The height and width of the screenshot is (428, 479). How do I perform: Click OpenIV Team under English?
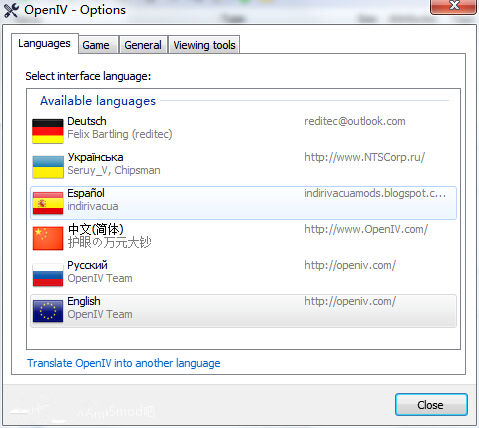pos(100,314)
